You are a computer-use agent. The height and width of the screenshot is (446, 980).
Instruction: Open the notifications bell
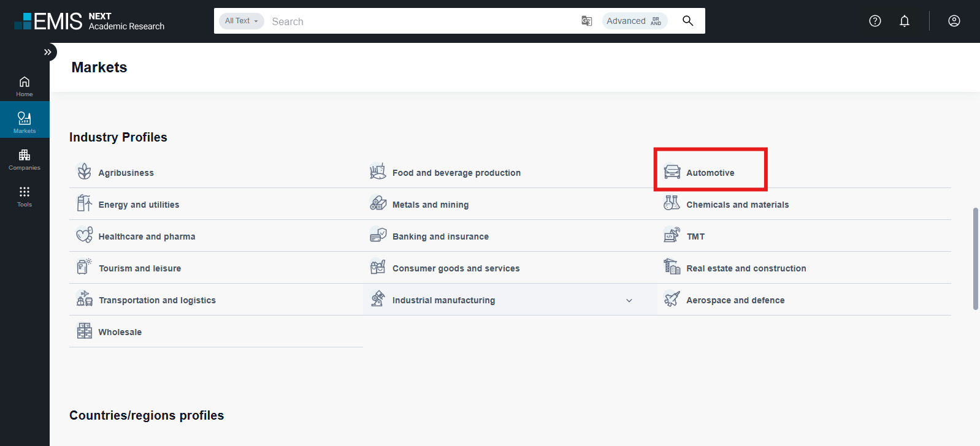(x=904, y=21)
